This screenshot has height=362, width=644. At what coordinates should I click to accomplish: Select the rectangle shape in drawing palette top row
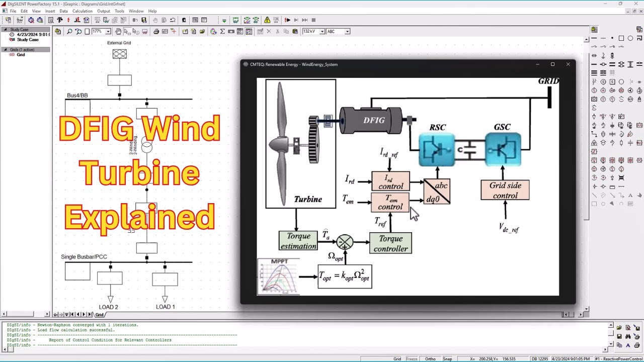621,38
